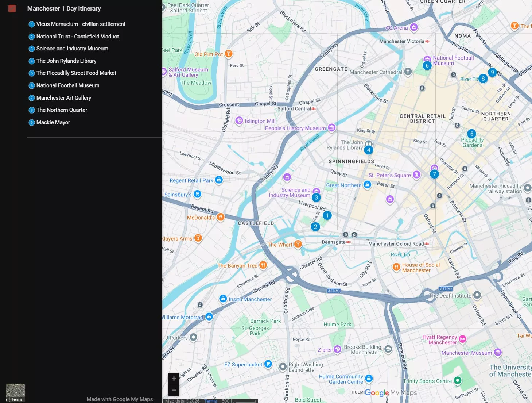532x403 pixels.
Task: Click the Manchester Piccadilly railway station pin
Action: (x=527, y=188)
